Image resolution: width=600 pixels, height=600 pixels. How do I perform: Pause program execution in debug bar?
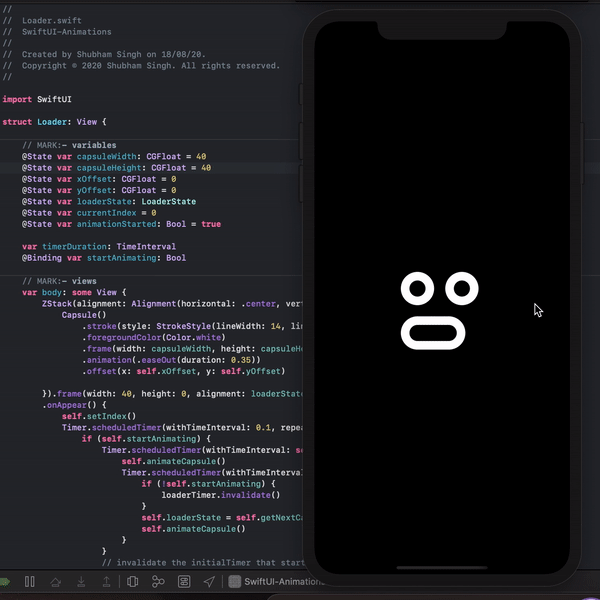point(29,582)
